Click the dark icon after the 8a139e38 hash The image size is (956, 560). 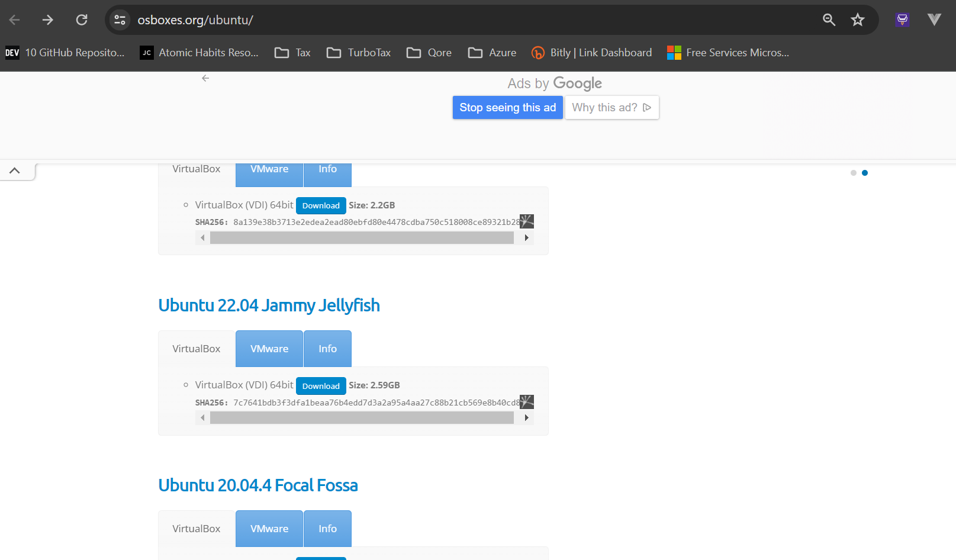coord(527,221)
